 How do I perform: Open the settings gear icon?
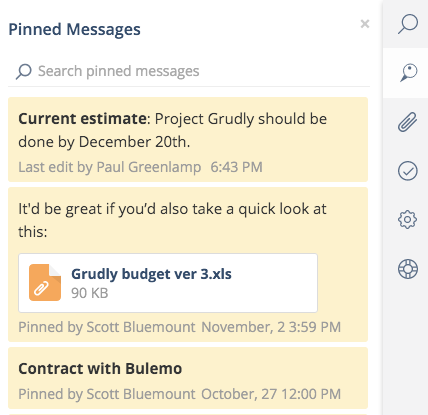407,220
